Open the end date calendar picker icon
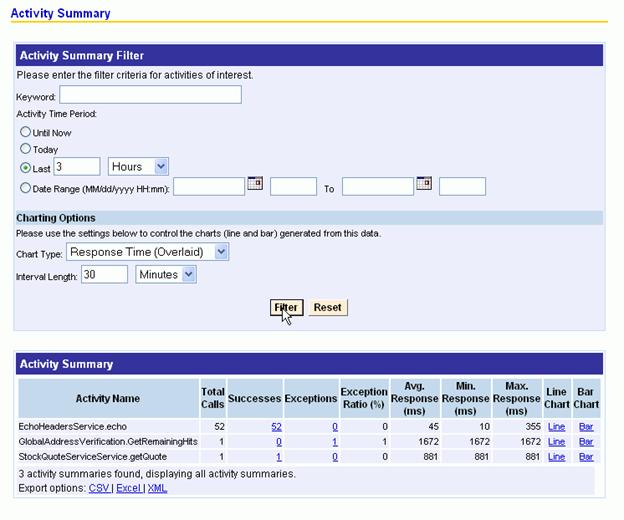Viewport: 624px width, 520px height. coord(424,183)
